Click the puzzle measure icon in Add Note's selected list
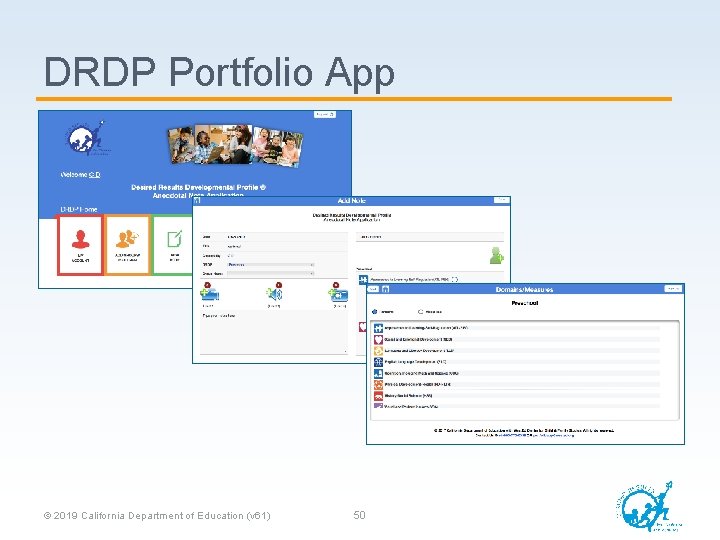Viewport: 720px width, 540px height. click(x=363, y=279)
